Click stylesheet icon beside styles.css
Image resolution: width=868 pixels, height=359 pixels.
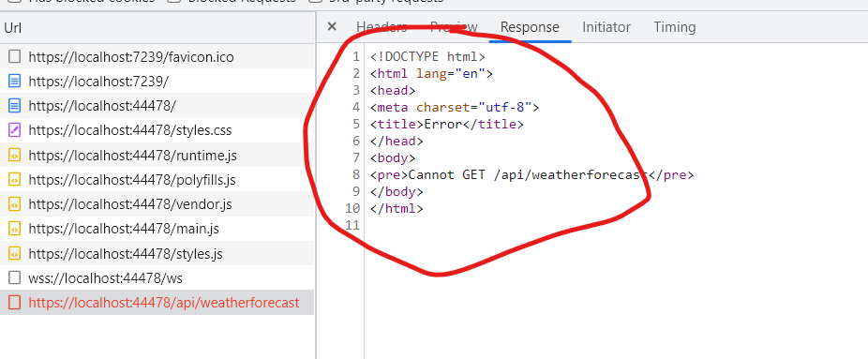point(15,130)
